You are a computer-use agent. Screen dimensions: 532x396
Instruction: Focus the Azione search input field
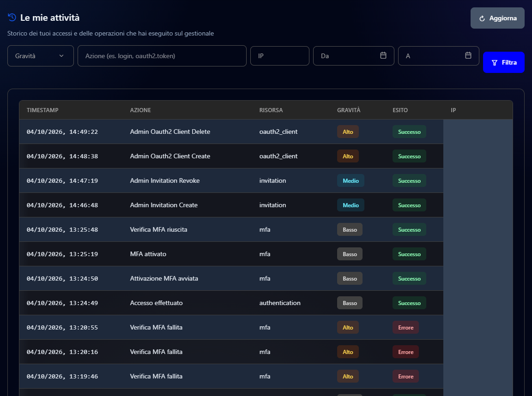click(162, 56)
